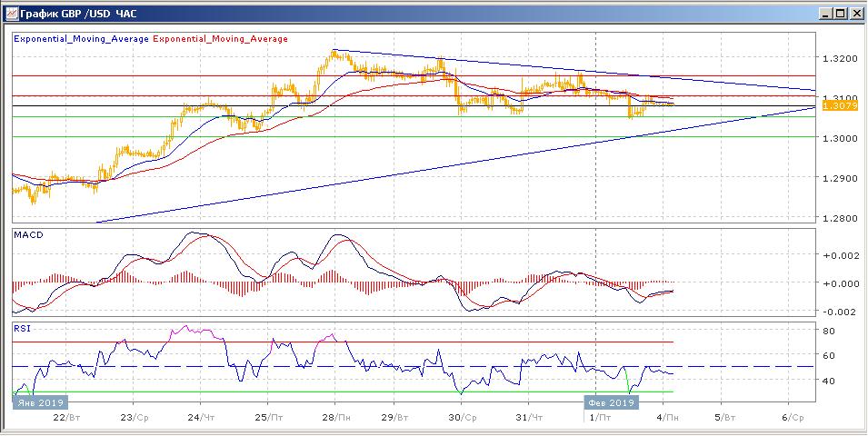868x436 pixels.
Task: Select the 29/Вт date on time axis
Action: [x=395, y=417]
